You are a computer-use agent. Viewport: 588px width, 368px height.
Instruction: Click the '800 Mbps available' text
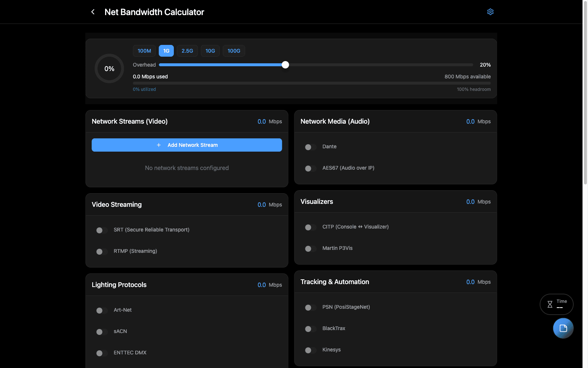pyautogui.click(x=467, y=77)
